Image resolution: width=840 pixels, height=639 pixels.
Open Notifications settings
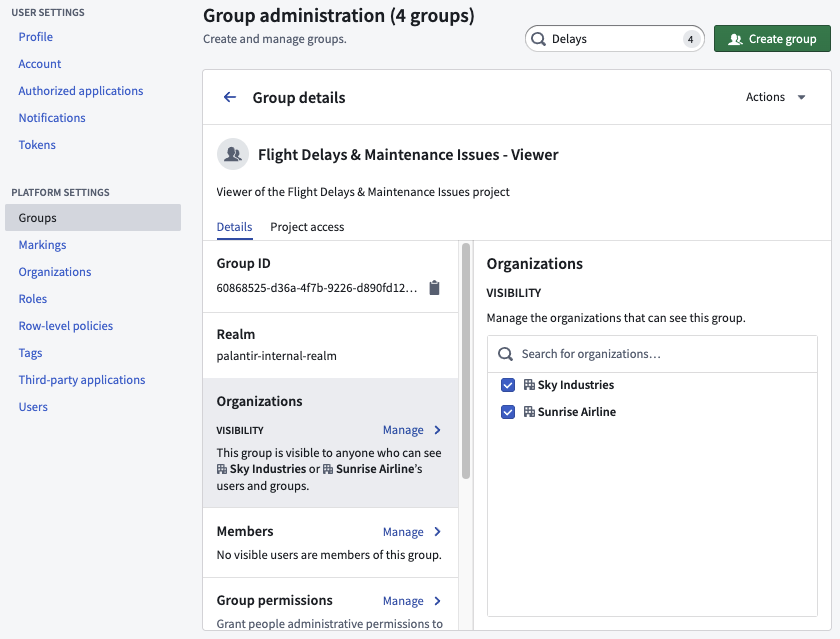52,117
